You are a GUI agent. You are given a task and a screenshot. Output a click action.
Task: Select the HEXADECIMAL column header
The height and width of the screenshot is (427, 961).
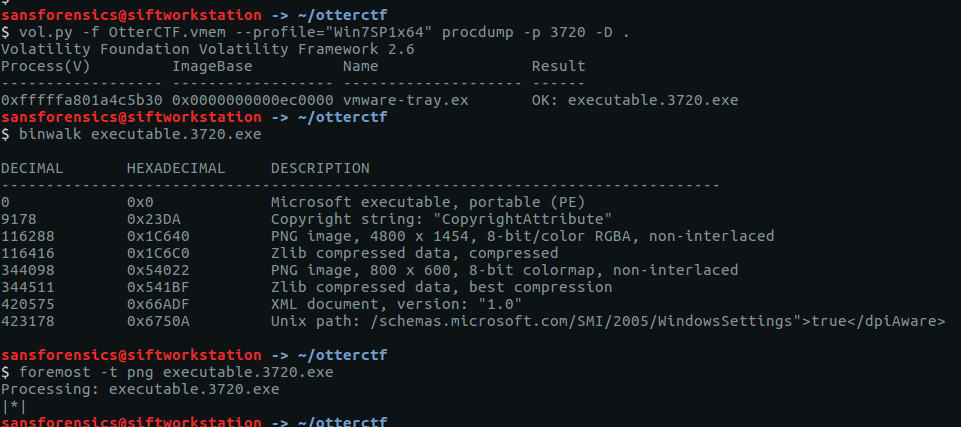(176, 168)
